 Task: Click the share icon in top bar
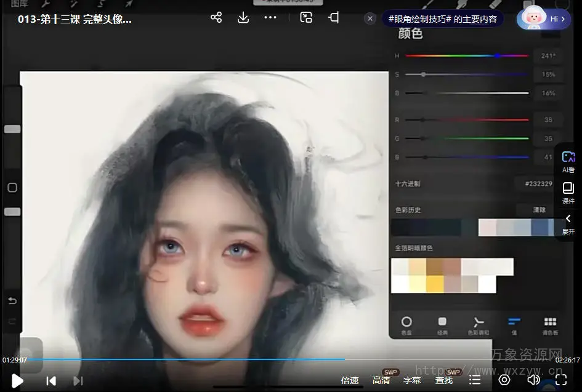point(216,18)
